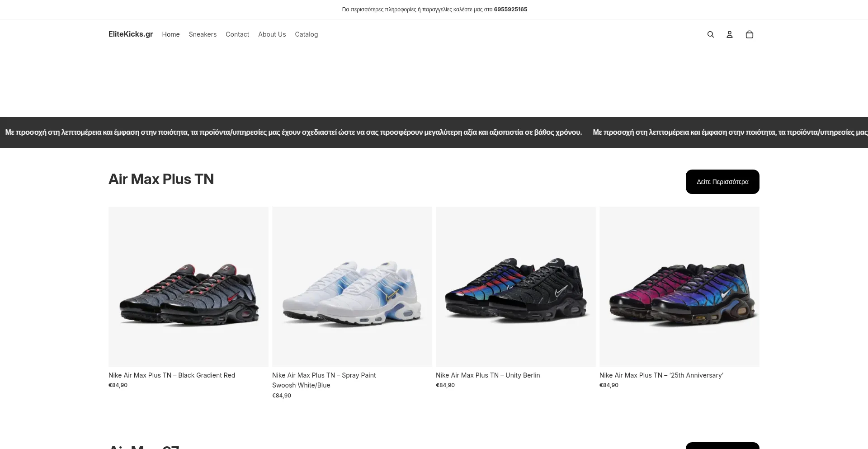Open the Black Gradient Red sneaker image

pyautogui.click(x=189, y=287)
